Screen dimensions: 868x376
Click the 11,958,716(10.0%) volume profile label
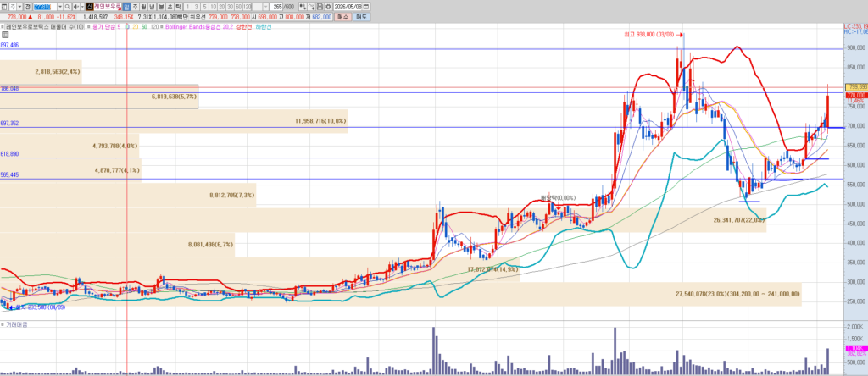click(x=321, y=120)
